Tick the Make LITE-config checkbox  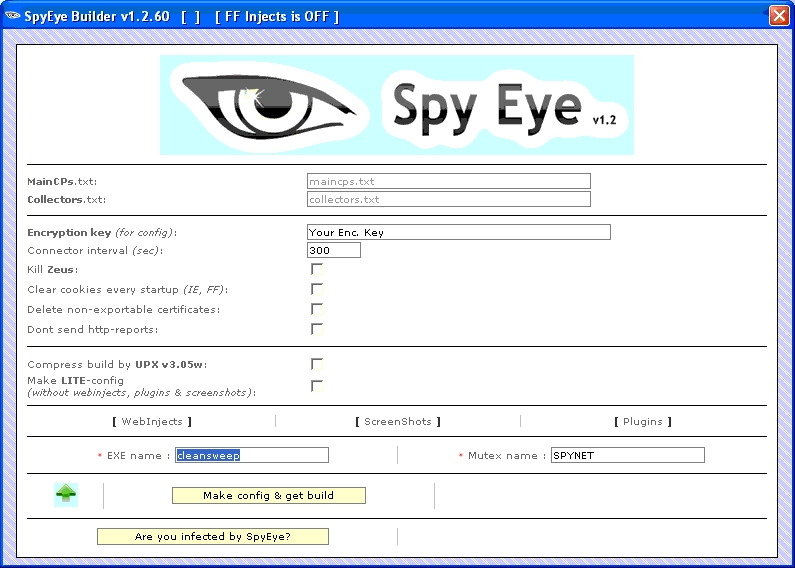click(317, 386)
